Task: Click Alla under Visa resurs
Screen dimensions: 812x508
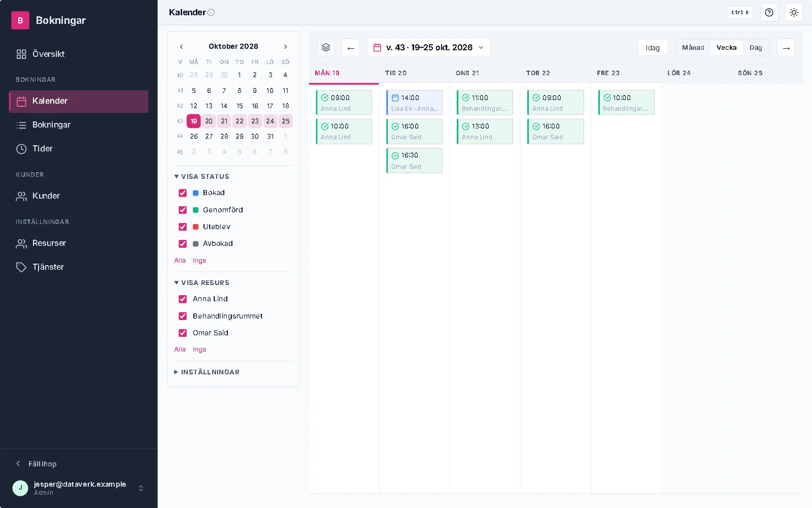Action: [x=180, y=350]
